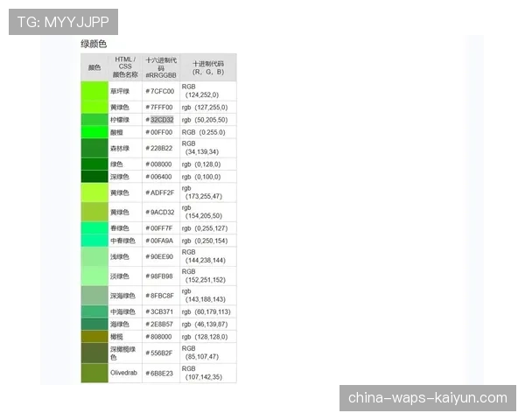Click the rgb (50,205,50) value
The width and height of the screenshot is (525, 420).
click(x=205, y=120)
